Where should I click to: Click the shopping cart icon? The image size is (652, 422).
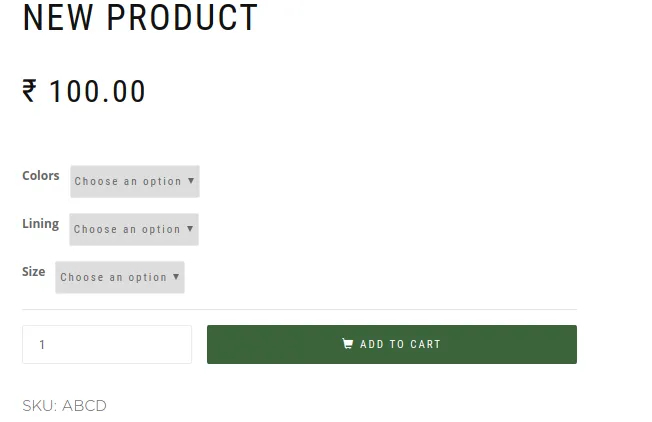click(348, 344)
